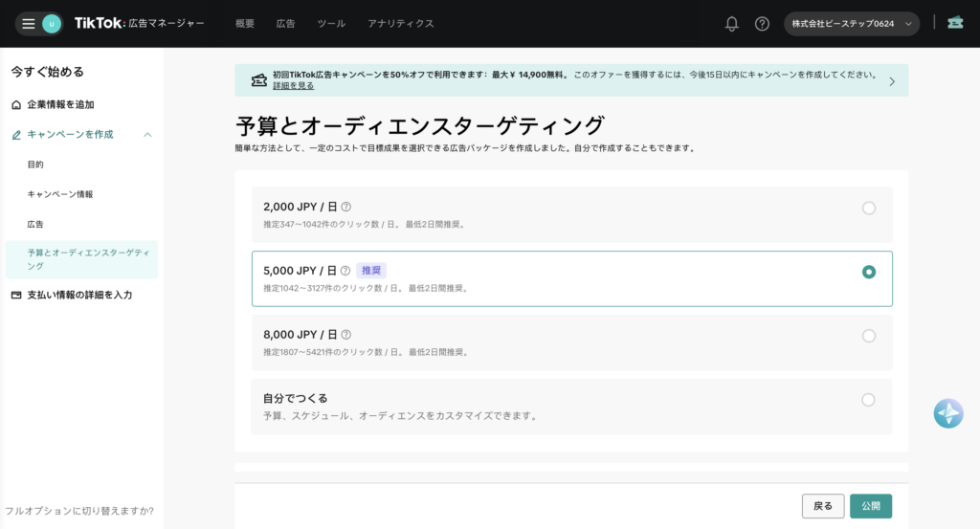Open the アナリティクス menu
This screenshot has height=529, width=980.
pos(401,23)
